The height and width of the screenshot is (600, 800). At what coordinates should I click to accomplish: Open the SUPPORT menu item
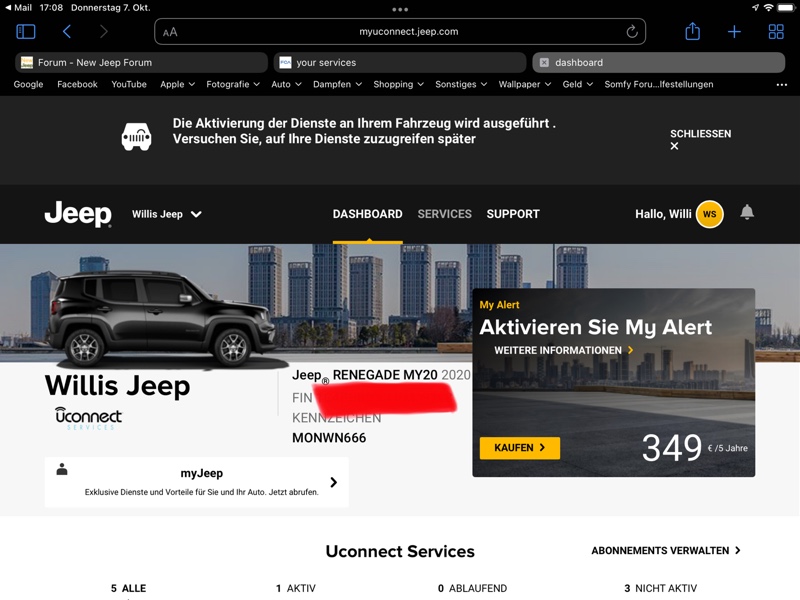click(x=513, y=214)
